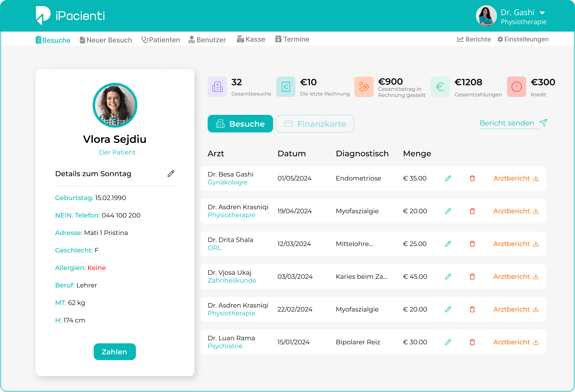This screenshot has width=575, height=392.
Task: Click trash icon for Karies beim Za... row
Action: [472, 276]
